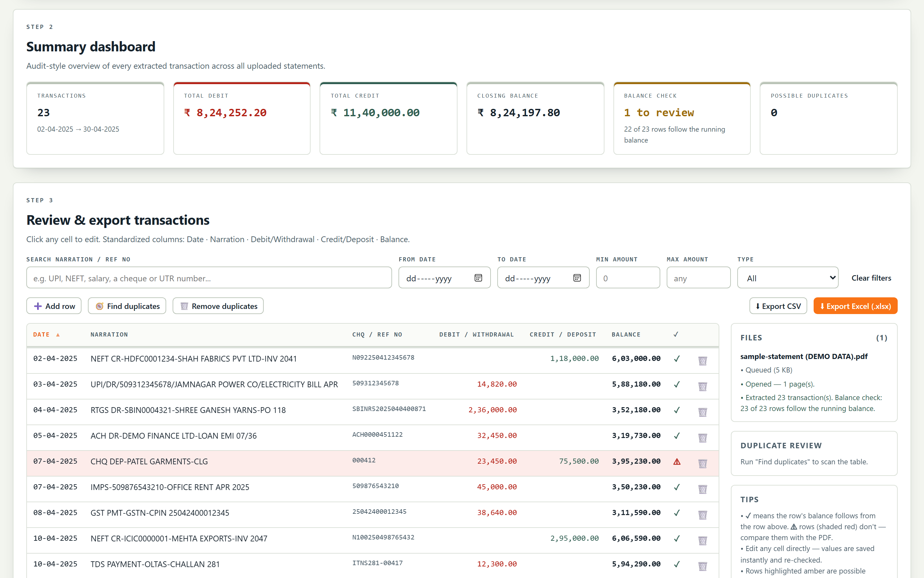Click the Balance Check '1 to review' card
The width and height of the screenshot is (924, 578).
682,118
